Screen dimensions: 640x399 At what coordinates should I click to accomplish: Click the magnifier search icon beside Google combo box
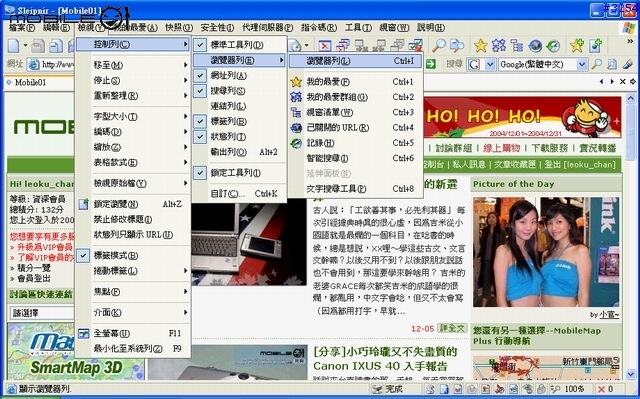click(x=597, y=64)
